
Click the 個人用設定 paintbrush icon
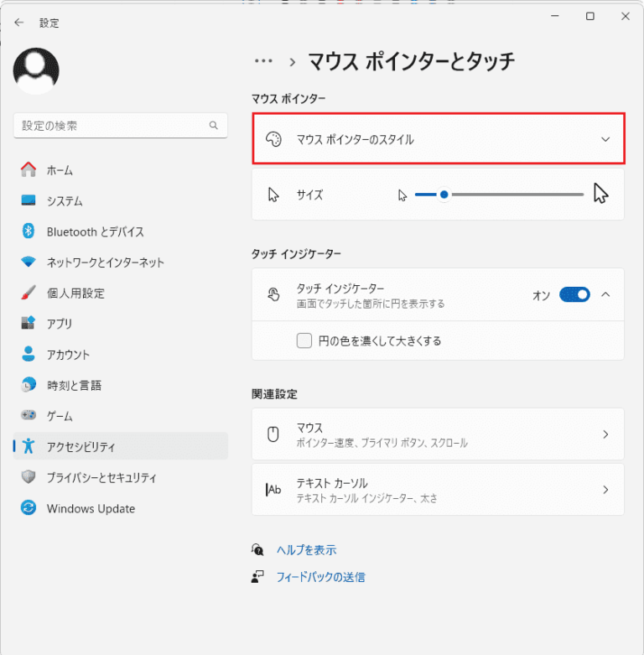pos(29,294)
